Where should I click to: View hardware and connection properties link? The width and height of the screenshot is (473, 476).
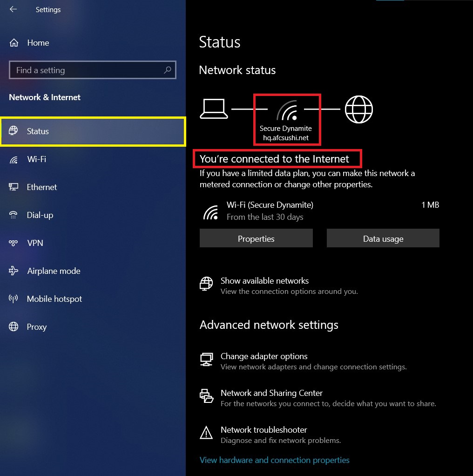274,460
